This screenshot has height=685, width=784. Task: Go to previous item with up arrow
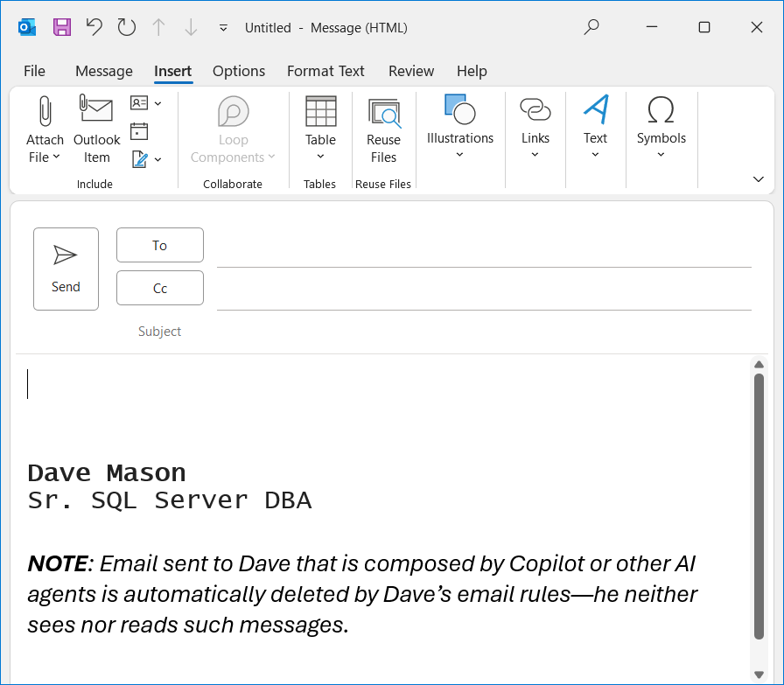[158, 27]
